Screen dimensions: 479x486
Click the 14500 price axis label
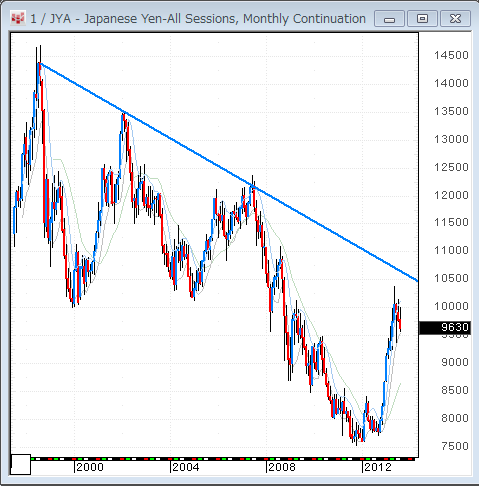coord(451,55)
